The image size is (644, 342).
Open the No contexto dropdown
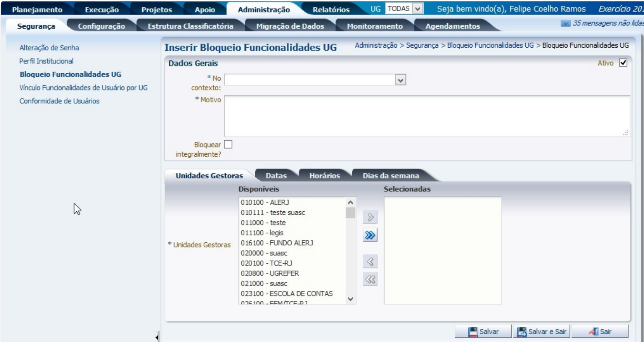(x=400, y=80)
